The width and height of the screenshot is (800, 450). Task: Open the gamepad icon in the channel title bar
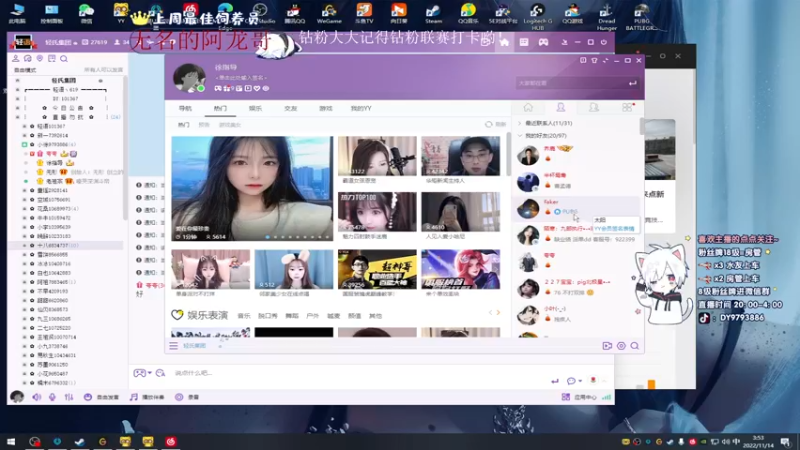(x=543, y=42)
